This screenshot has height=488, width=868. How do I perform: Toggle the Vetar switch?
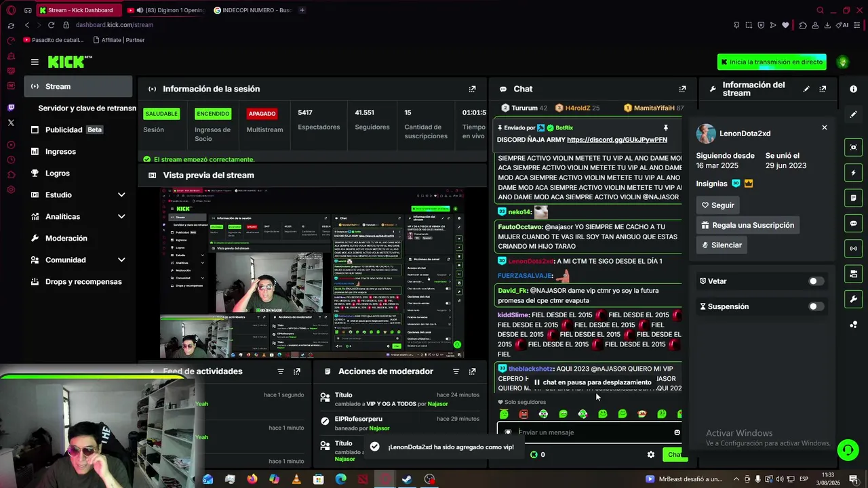816,281
